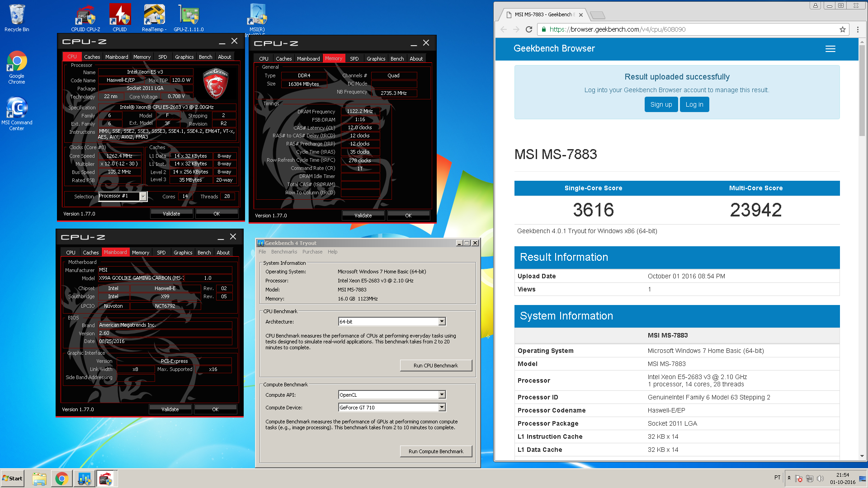This screenshot has width=868, height=488.
Task: Open volume control in system tray
Action: (821, 479)
